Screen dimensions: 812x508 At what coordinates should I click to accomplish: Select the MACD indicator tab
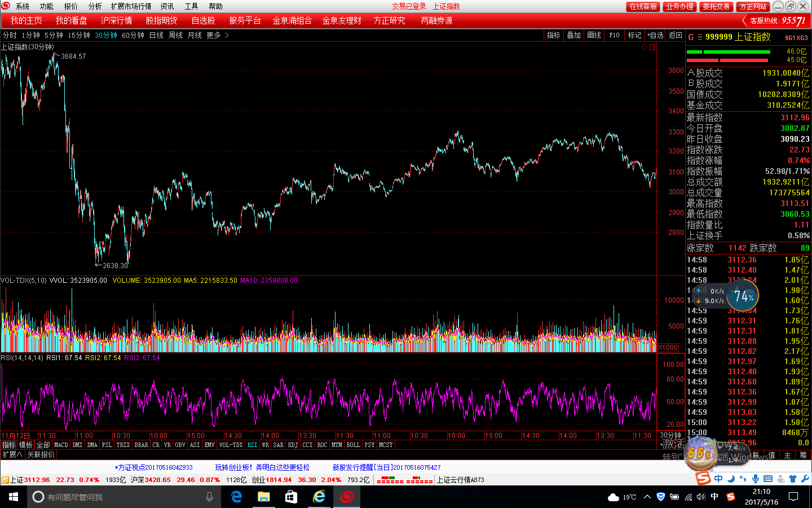pos(61,445)
